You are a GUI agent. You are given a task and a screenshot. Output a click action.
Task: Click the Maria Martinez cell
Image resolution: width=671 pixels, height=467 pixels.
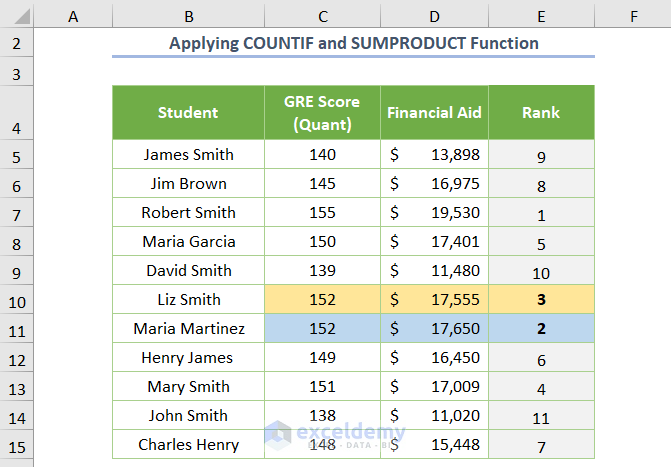click(188, 328)
